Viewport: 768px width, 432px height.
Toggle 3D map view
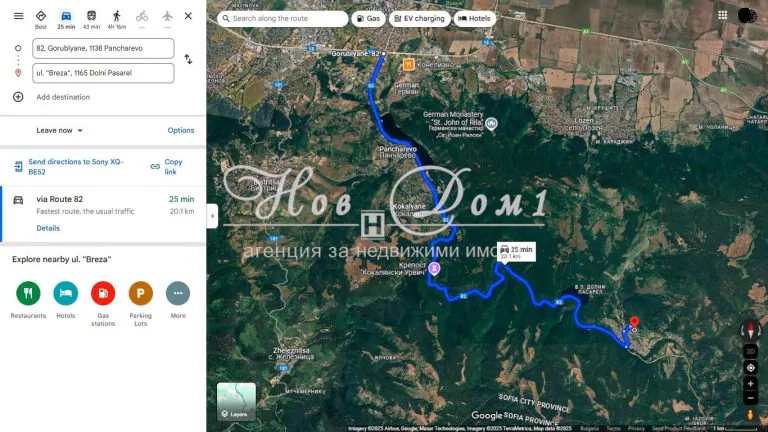(750, 351)
